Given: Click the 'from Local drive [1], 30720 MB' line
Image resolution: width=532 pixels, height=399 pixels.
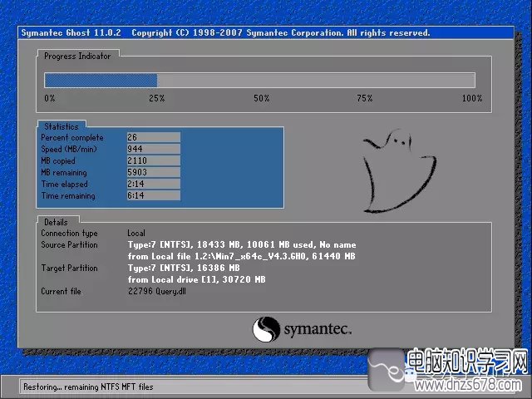Looking at the screenshot, I should pyautogui.click(x=197, y=279).
